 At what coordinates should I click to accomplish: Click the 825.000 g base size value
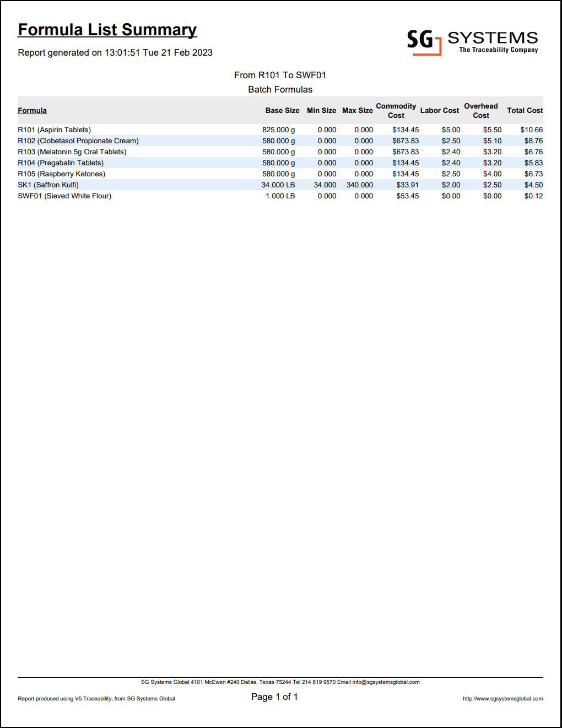(278, 130)
